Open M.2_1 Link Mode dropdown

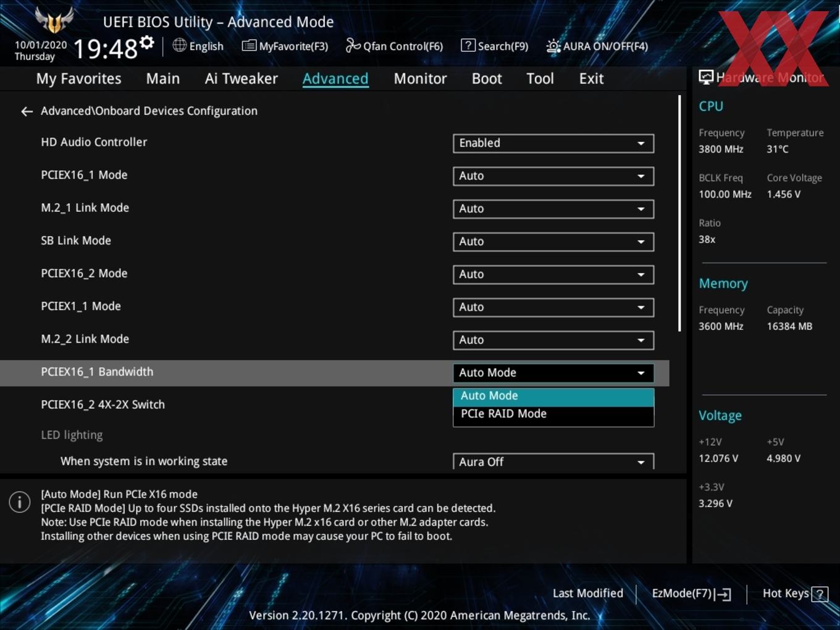click(553, 209)
